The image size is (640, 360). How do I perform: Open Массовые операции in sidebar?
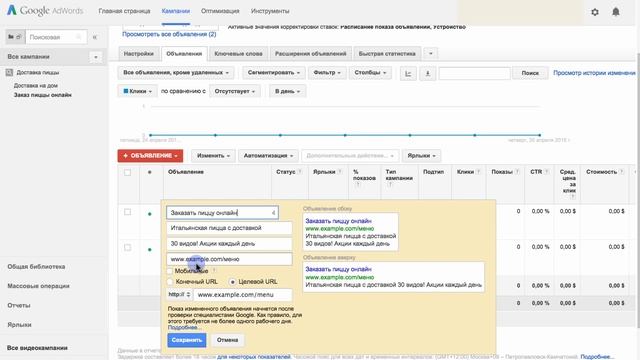click(x=38, y=286)
